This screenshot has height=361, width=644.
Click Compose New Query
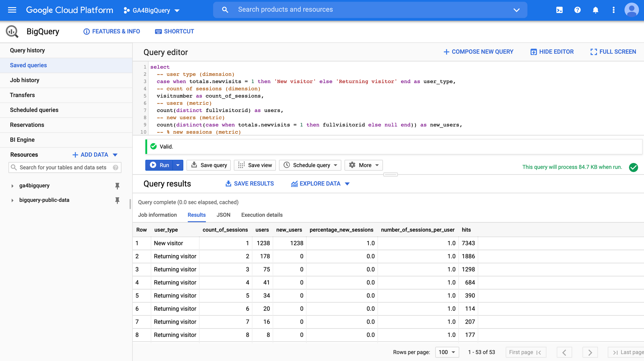click(x=478, y=52)
